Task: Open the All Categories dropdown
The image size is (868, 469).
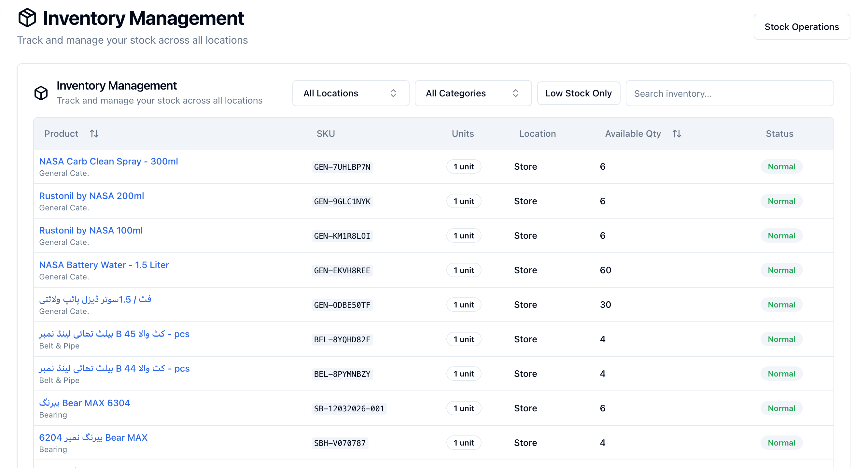Action: pos(473,93)
